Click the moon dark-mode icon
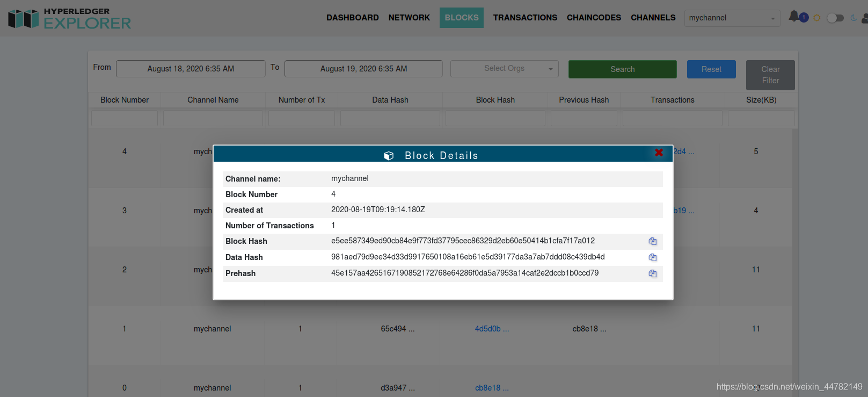The image size is (868, 397). pyautogui.click(x=854, y=18)
